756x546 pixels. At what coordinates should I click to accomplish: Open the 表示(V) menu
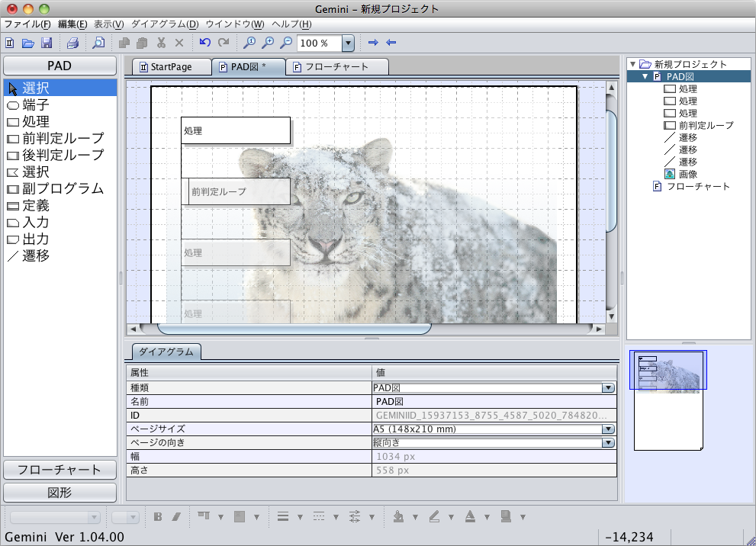click(108, 24)
